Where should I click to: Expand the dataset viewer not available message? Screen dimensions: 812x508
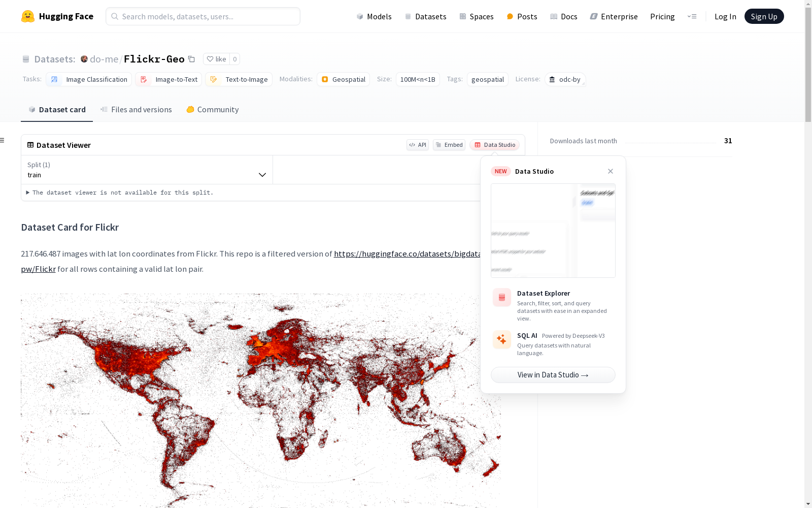120,193
